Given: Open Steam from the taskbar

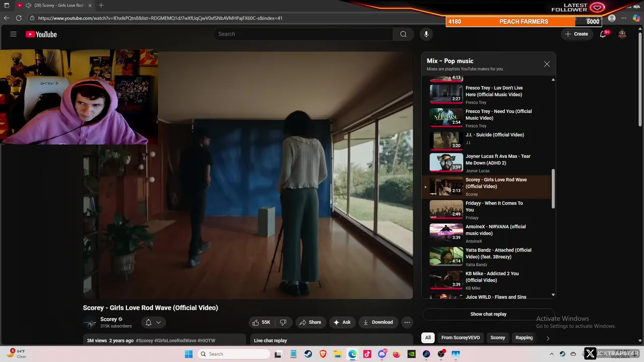Looking at the screenshot, I should [x=308, y=354].
